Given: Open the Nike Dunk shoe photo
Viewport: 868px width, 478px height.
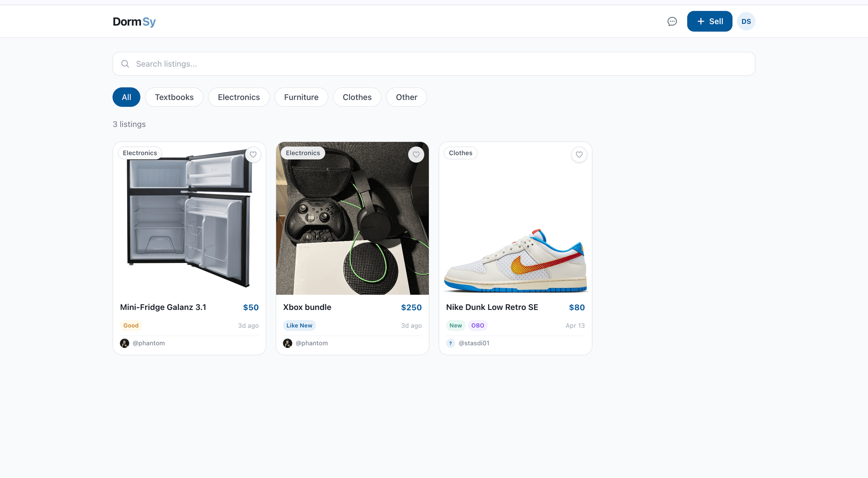Looking at the screenshot, I should click(x=516, y=218).
